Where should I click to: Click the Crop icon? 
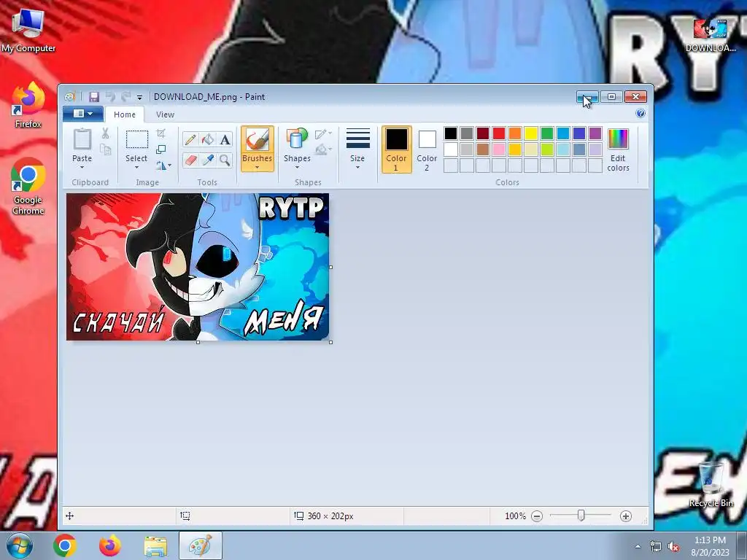(161, 133)
